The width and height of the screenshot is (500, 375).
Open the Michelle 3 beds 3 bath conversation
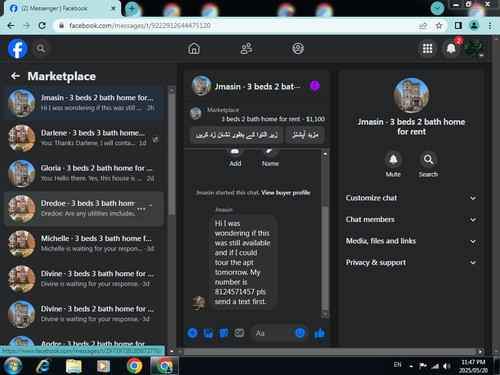click(84, 244)
